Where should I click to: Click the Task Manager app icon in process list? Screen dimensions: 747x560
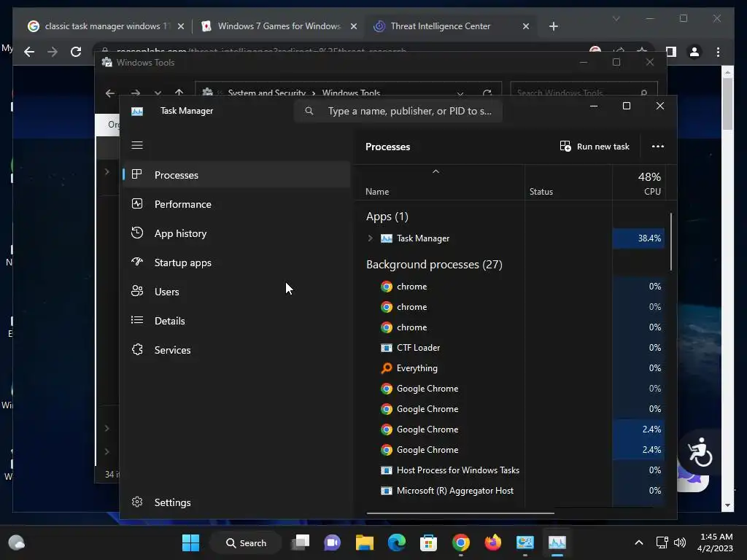tap(387, 238)
